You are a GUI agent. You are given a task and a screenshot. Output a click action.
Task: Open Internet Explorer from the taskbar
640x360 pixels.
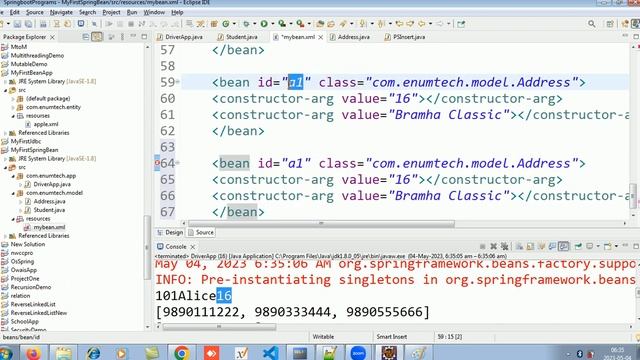93,353
